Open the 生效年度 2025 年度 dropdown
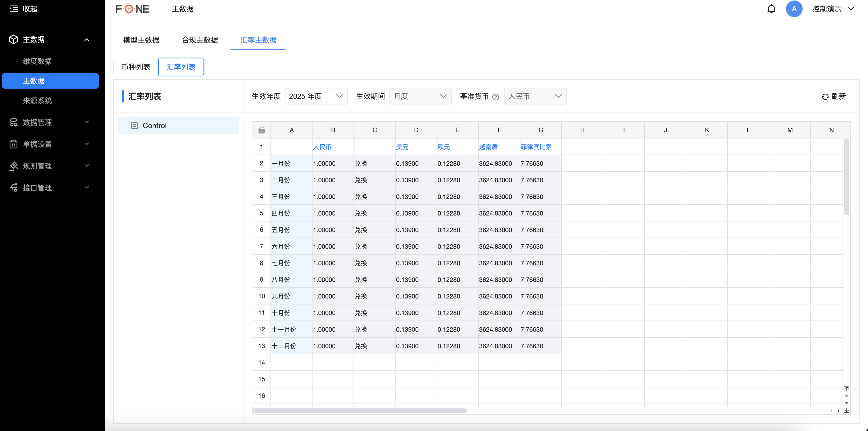 coord(316,96)
